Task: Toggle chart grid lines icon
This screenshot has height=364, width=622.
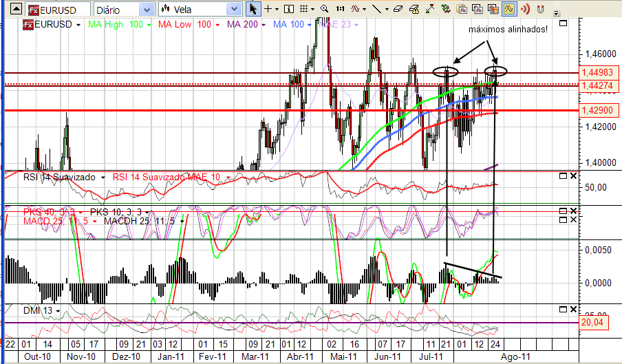Action: coord(304,9)
